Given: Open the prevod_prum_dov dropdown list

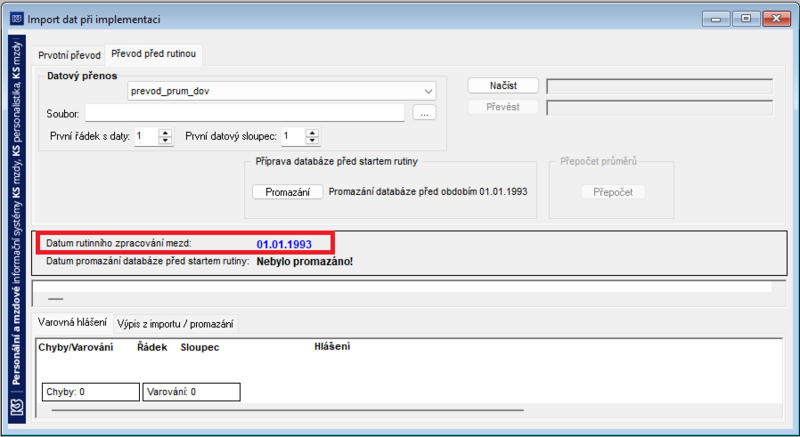Looking at the screenshot, I should coord(428,91).
